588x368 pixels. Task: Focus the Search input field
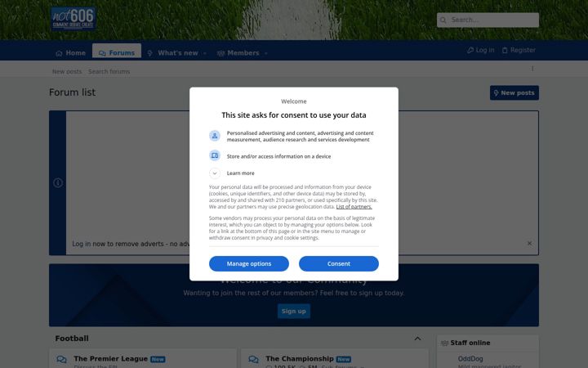(x=488, y=20)
